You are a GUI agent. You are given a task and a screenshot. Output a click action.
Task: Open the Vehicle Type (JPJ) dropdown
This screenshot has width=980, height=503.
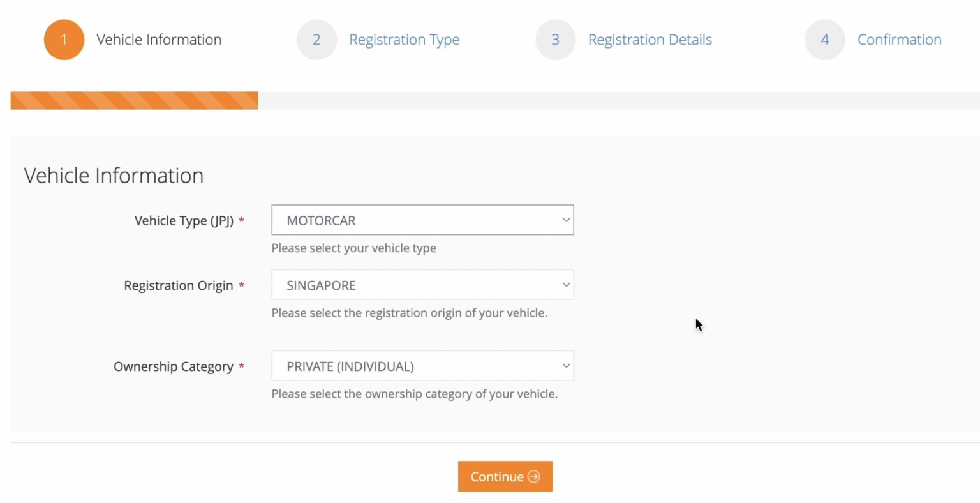pos(422,220)
